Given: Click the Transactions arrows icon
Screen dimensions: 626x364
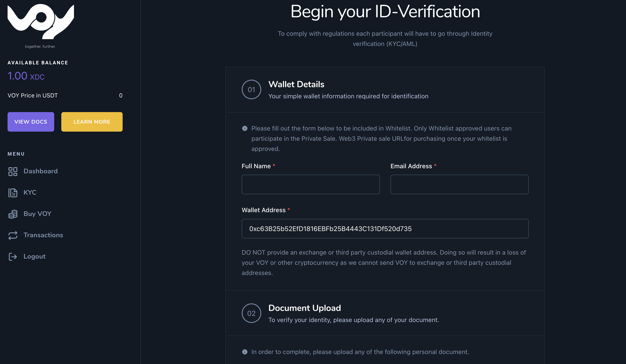Looking at the screenshot, I should tap(13, 235).
